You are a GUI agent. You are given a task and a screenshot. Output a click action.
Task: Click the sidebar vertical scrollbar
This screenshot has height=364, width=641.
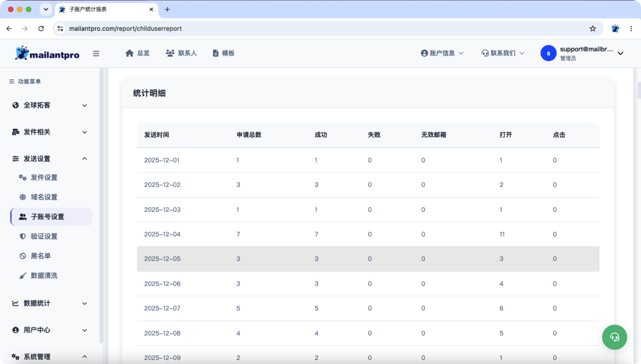click(101, 205)
